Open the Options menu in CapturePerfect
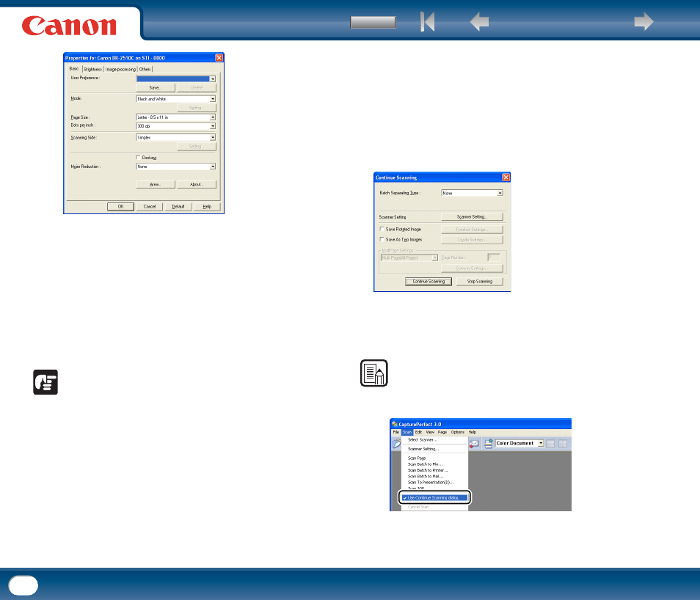This screenshot has height=600, width=700. point(458,432)
